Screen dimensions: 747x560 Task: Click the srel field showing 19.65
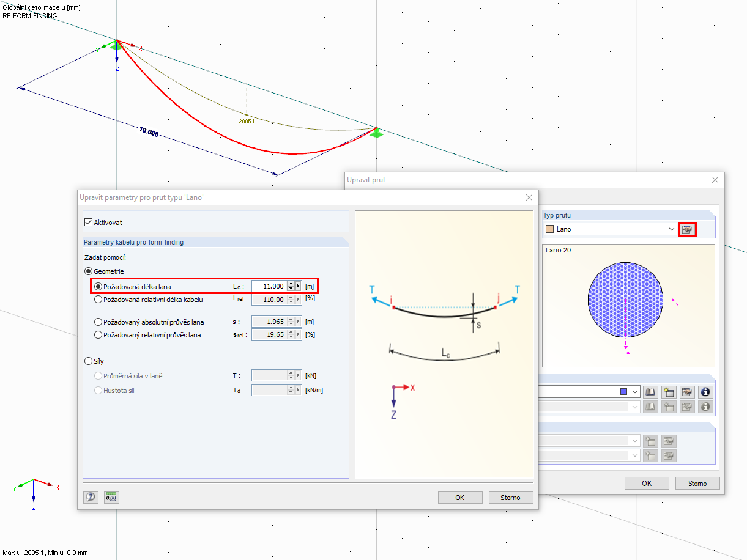pos(269,335)
